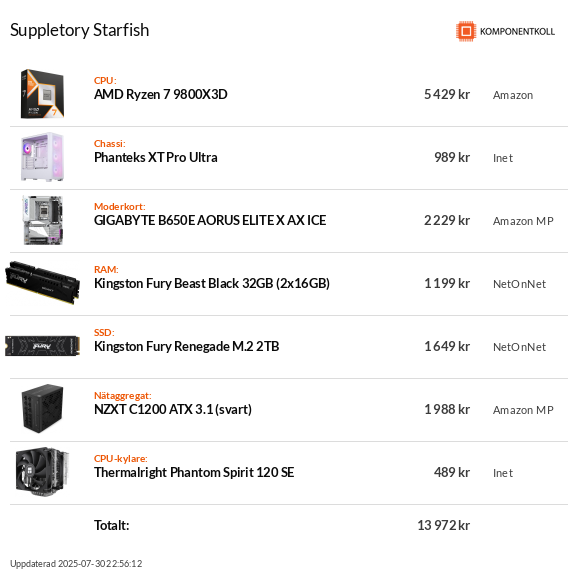Click GIGABYTE B650E AORUS ELITE X AX ICE
This screenshot has width=577, height=577.
pos(210,220)
